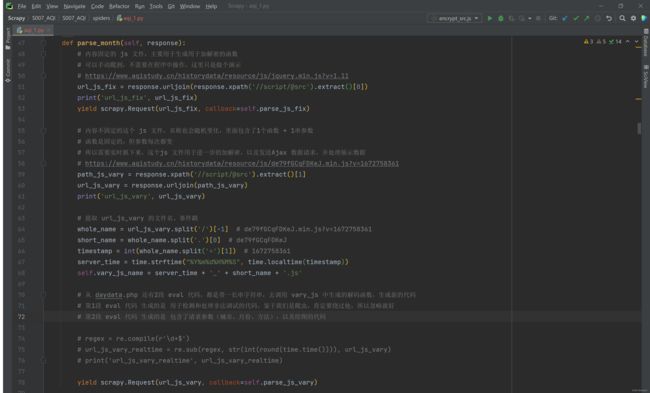Go to previous highlighted error arrow
650x393 pixels.
(628, 41)
